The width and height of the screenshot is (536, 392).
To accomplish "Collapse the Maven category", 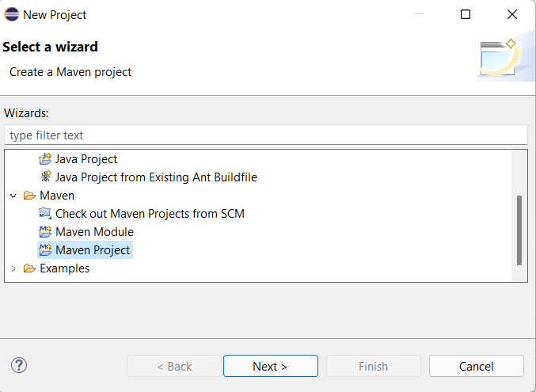I will click(13, 196).
